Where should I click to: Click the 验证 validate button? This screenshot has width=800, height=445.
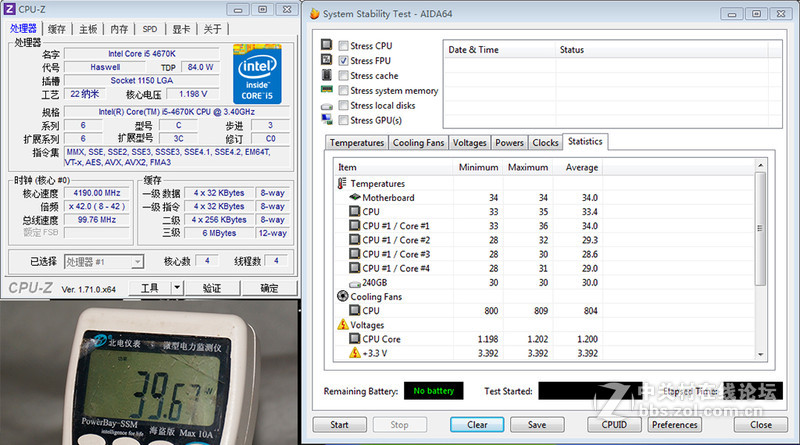click(x=212, y=288)
